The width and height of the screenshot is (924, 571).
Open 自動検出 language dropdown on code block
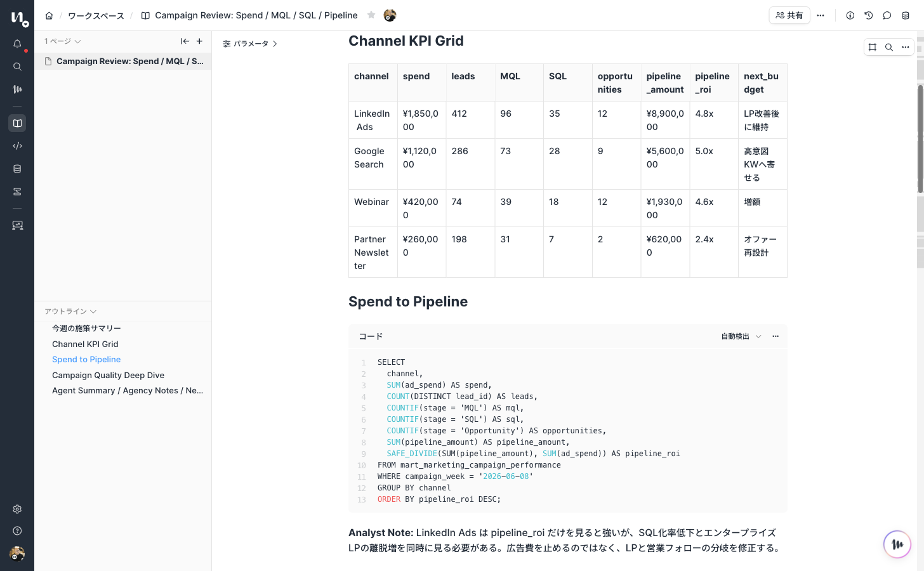(x=741, y=336)
